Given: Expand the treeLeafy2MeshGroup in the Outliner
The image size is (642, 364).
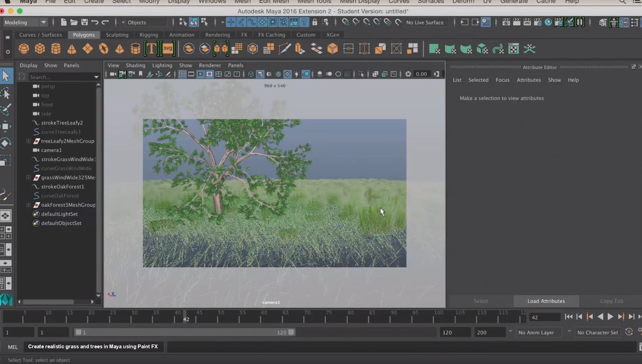Looking at the screenshot, I should click(28, 141).
